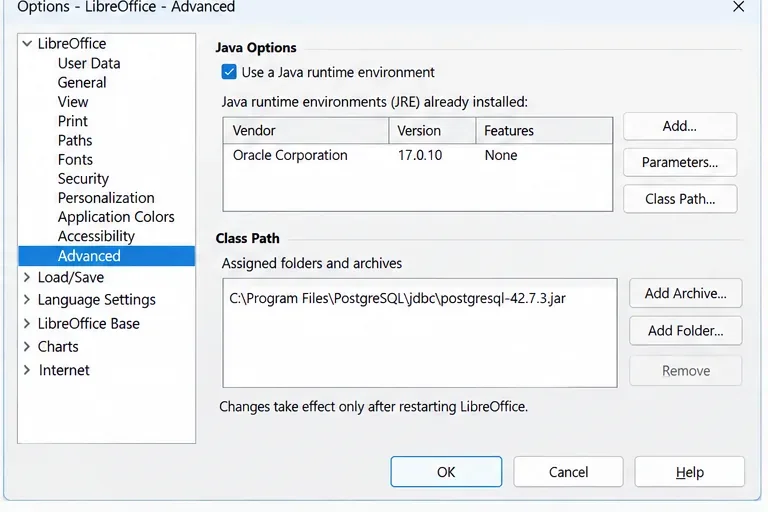Expand the Charts tree node

27,346
